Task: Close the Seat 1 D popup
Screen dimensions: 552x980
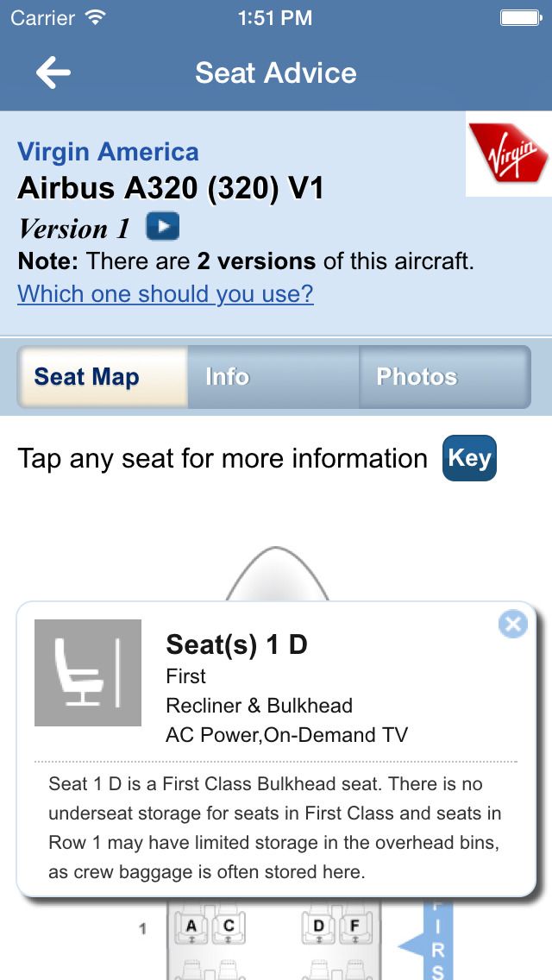Action: point(512,624)
